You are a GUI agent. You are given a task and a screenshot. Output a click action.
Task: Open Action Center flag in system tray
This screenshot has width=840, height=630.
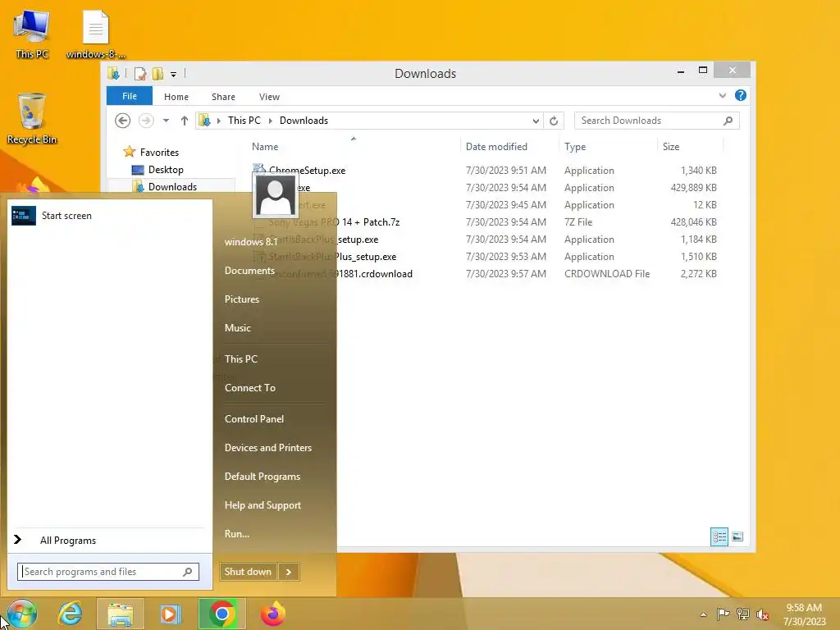coord(723,614)
